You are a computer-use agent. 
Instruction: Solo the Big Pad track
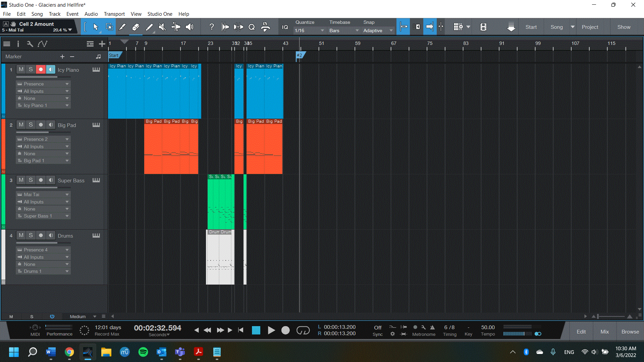(31, 125)
